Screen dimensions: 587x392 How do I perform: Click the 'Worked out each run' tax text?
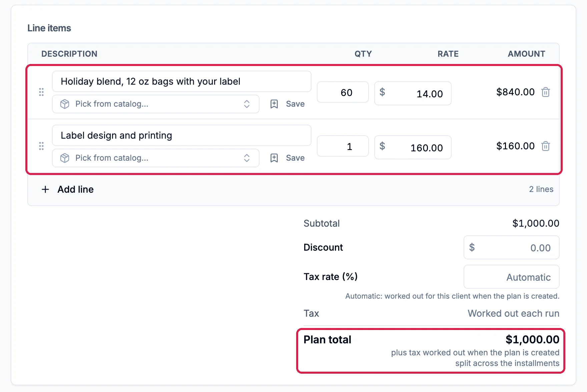513,313
